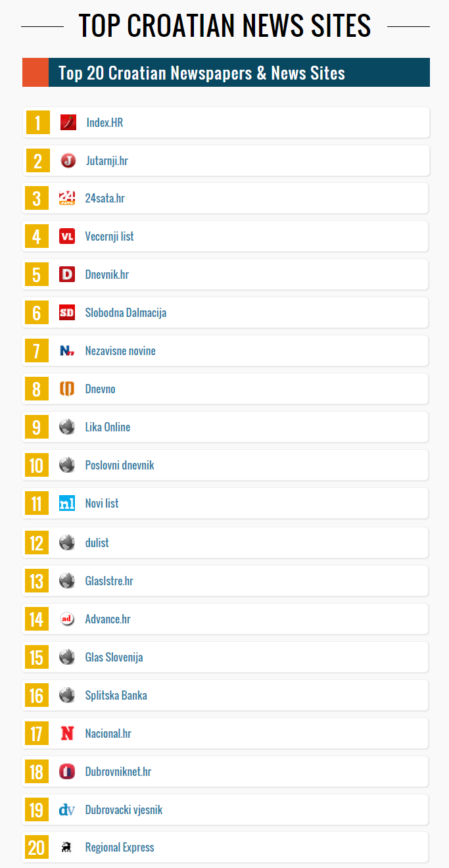Click the Slobodna Dalmacija SD icon

(67, 312)
